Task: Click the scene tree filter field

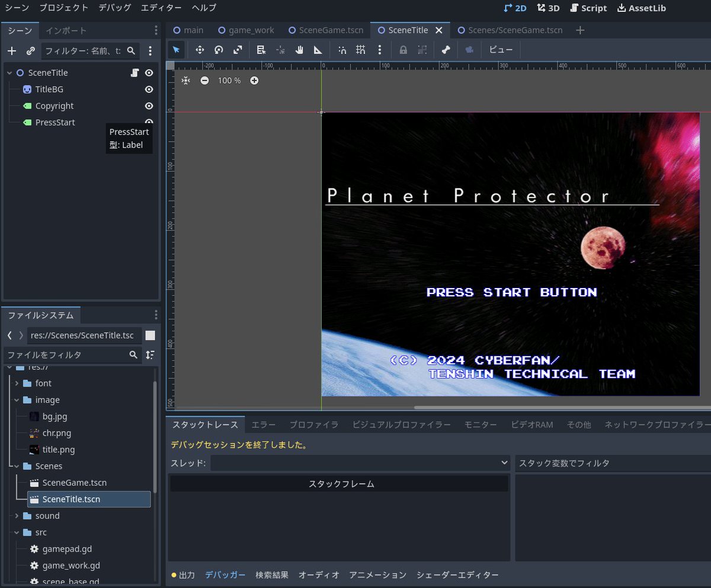Action: (x=91, y=51)
